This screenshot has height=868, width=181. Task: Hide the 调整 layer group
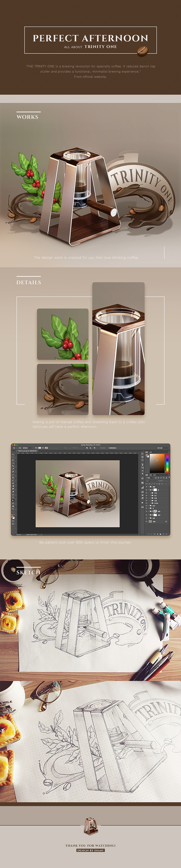(147, 487)
